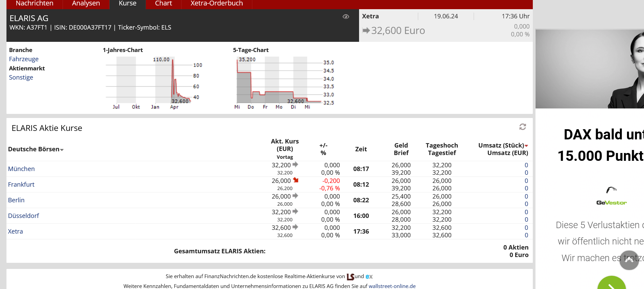
Task: Sort by Umsatz (Stück) column arrow
Action: [526, 146]
